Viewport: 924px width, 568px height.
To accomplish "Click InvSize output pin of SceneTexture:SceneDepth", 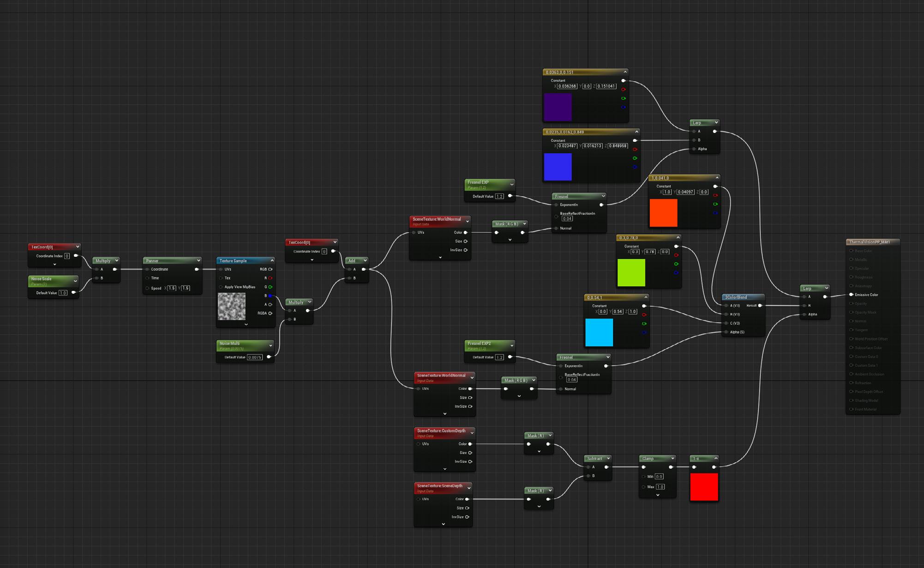I will [x=468, y=517].
